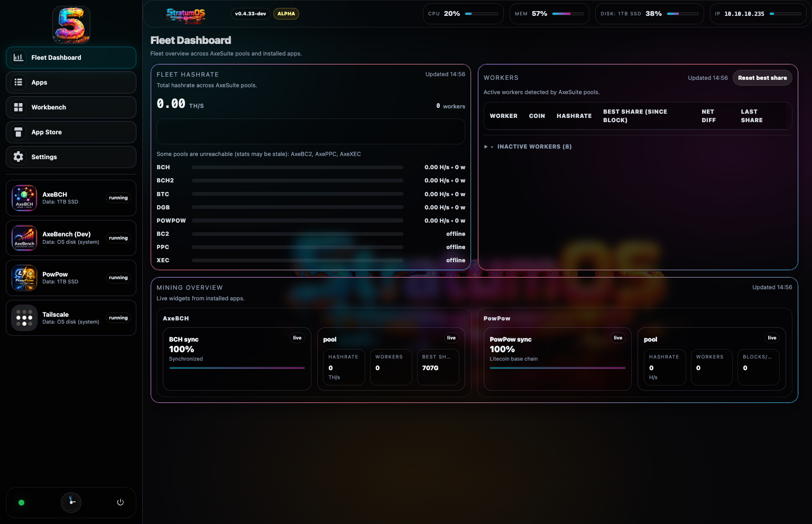812x524 pixels.
Task: Click the AxeBench (Dev) app icon
Action: [24, 238]
